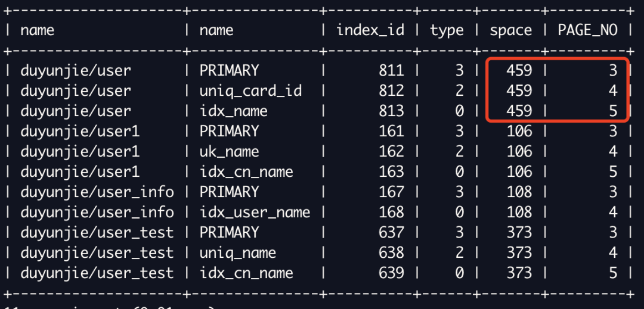Click the name header above duyunjie/user
Screen dimensions: 644x309
[38, 30]
